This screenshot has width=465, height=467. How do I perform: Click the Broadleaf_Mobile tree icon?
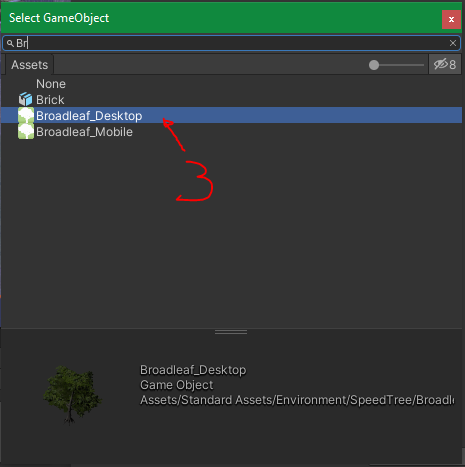pos(26,131)
